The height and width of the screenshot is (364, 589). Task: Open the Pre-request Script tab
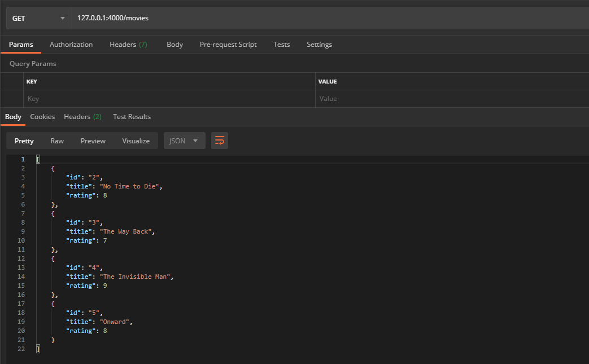coord(228,45)
